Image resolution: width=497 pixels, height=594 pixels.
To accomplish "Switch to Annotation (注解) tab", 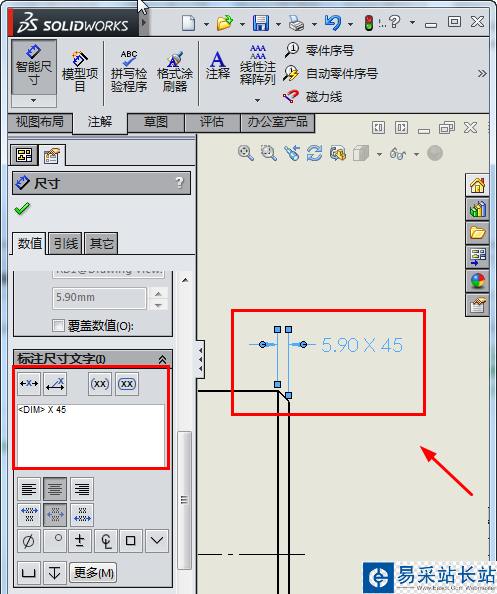I will pos(100,122).
